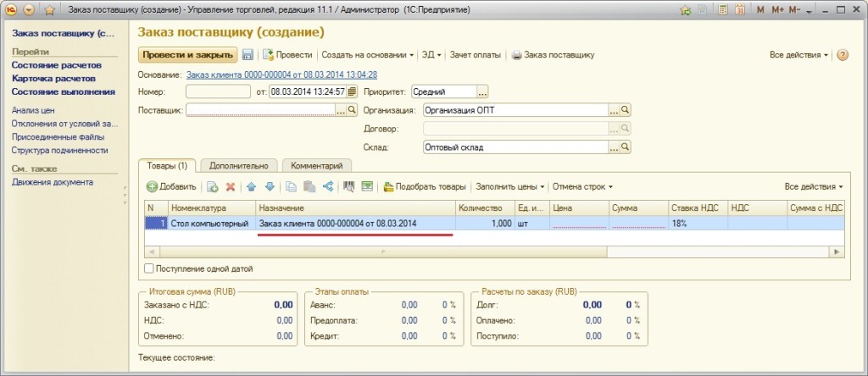Click the Провести button
Image resolution: width=868 pixels, height=376 pixels.
(x=287, y=55)
